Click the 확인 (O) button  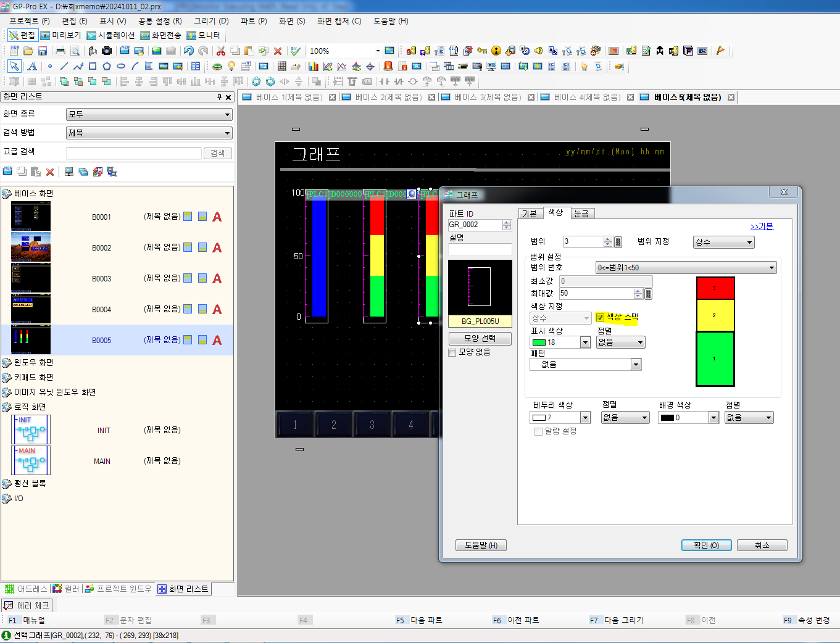(x=706, y=545)
